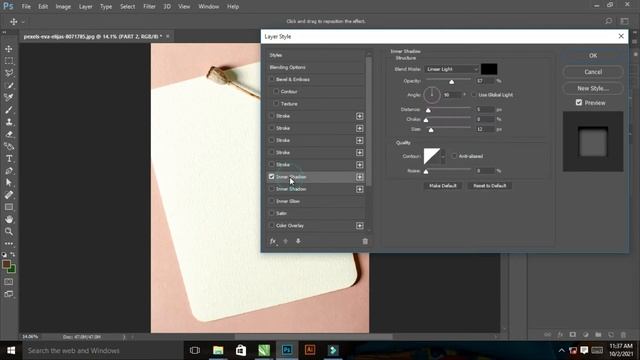Image resolution: width=640 pixels, height=360 pixels.
Task: Click the add layer mask icon
Action: click(x=573, y=335)
